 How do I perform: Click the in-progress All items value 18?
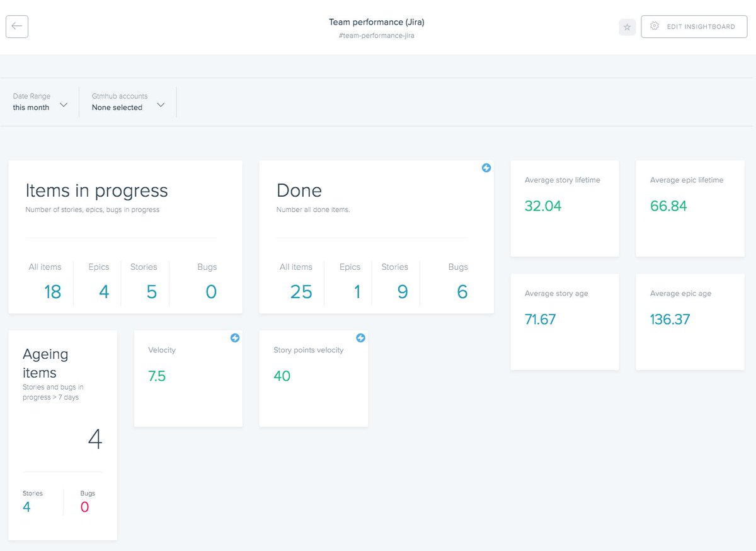[x=52, y=292]
